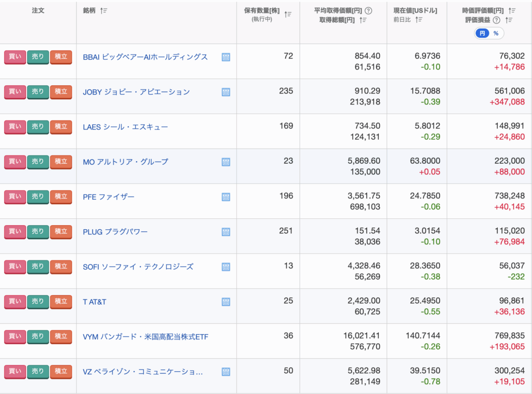Open help icon next to 平均取得価額
Screen dimensions: 532x394
(x=368, y=11)
